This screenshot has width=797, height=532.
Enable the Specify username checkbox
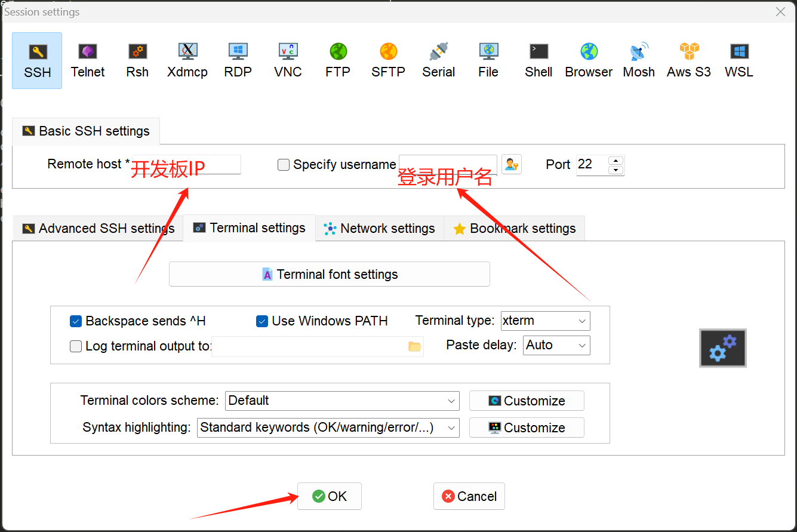(284, 165)
